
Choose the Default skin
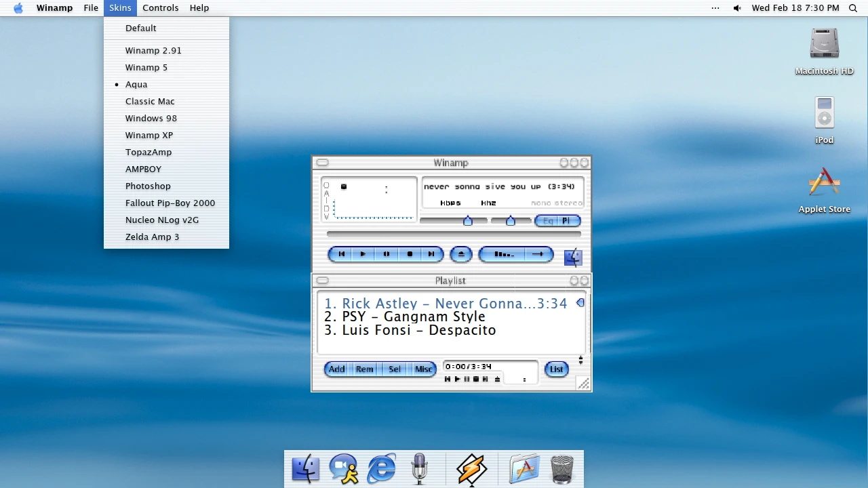point(166,28)
